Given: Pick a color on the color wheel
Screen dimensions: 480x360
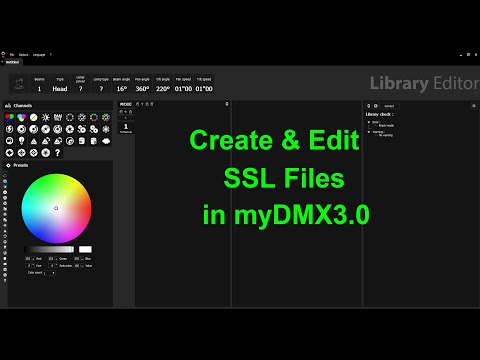Looking at the screenshot, I should click(x=56, y=208).
